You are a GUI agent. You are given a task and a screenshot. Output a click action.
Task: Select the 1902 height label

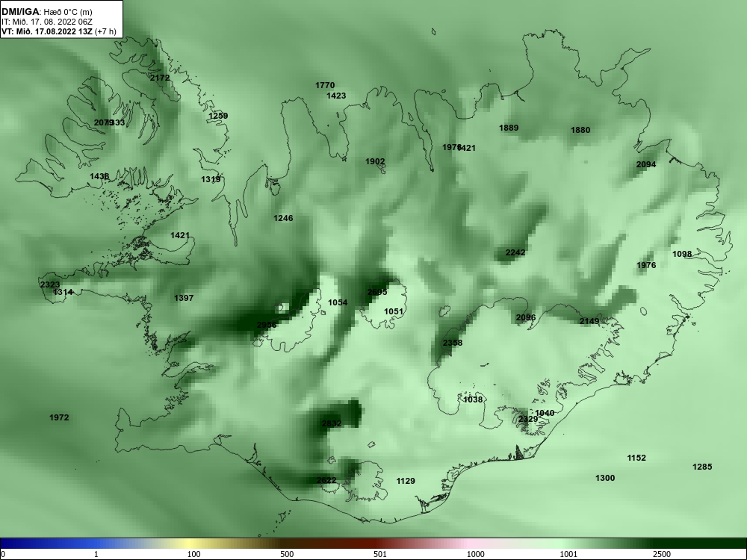(376, 161)
